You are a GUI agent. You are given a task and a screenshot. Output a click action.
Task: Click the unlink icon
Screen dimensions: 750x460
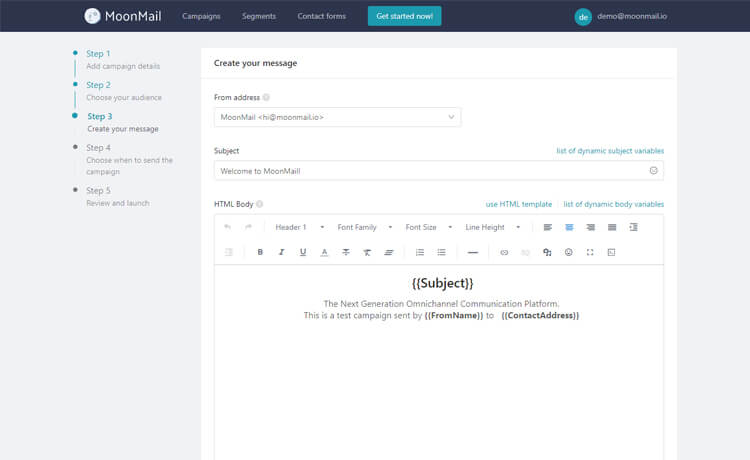[526, 252]
